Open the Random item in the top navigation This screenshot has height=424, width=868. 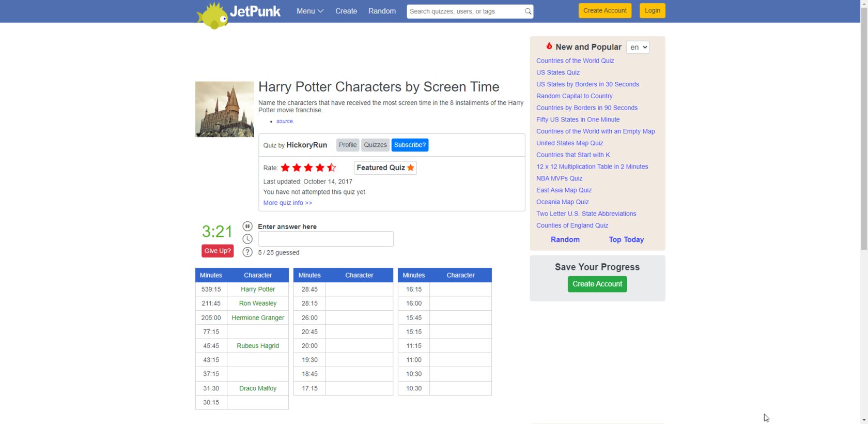point(382,11)
